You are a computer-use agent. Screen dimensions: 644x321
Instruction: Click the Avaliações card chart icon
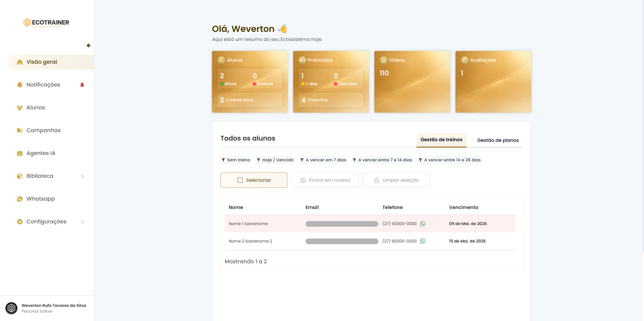click(x=465, y=60)
